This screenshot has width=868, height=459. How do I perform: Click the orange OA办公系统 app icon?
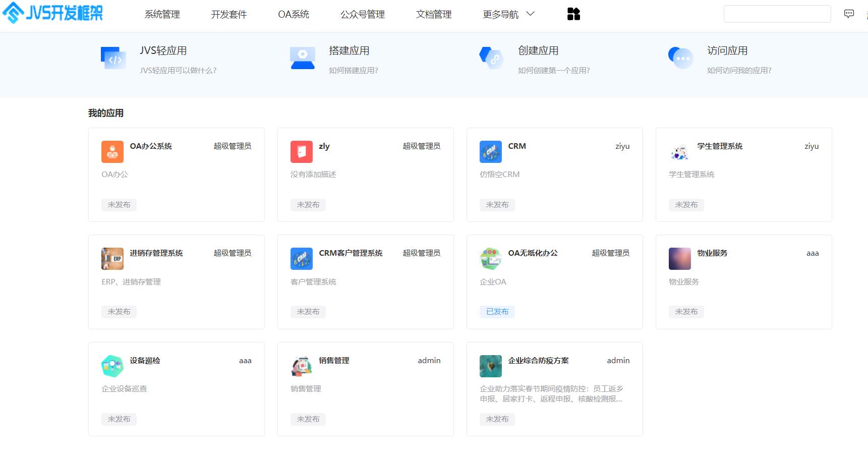click(x=112, y=152)
